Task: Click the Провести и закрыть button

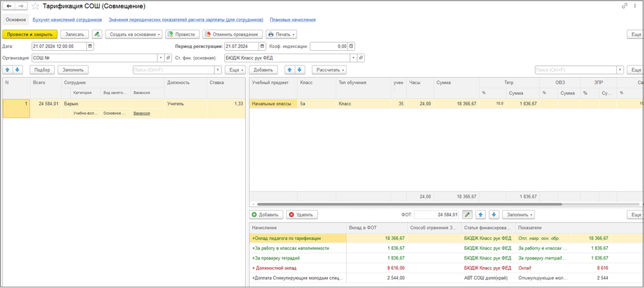Action: pos(29,34)
